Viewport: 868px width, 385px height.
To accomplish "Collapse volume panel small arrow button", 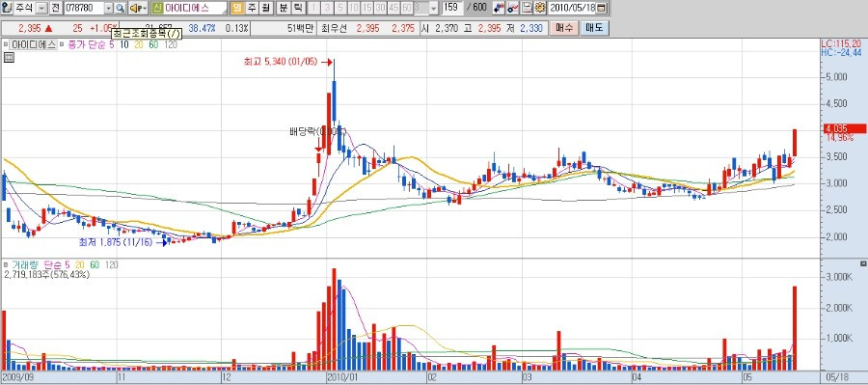I will (x=862, y=263).
